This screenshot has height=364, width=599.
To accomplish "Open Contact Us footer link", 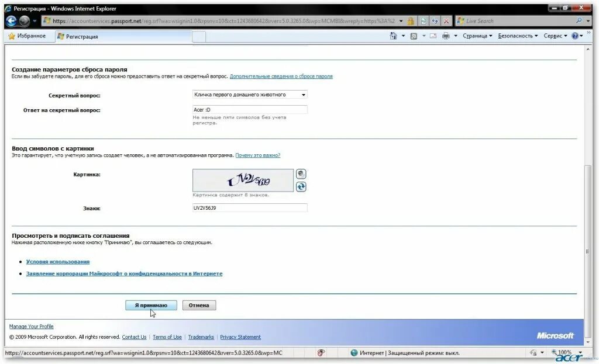I will (134, 337).
